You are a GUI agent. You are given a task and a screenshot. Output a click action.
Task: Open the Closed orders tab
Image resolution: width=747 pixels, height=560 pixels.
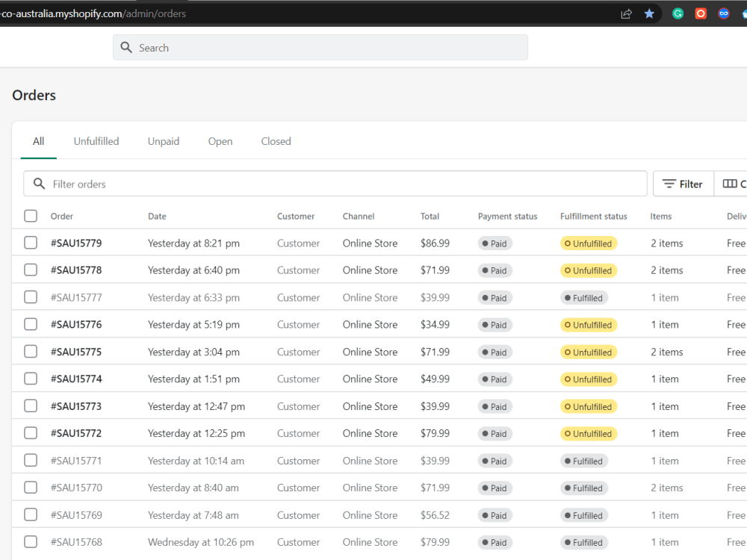pyautogui.click(x=276, y=141)
